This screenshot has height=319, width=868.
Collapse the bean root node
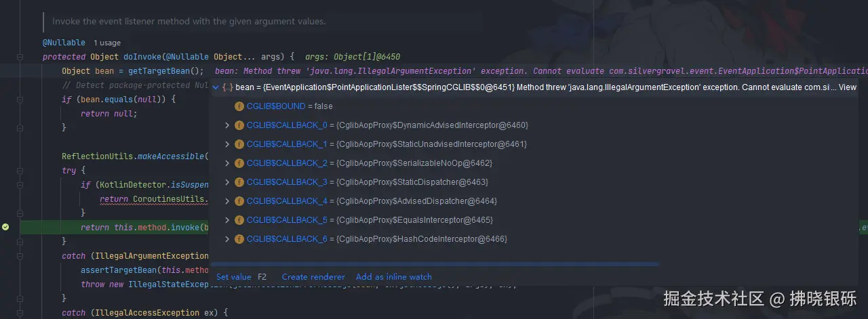coord(216,87)
